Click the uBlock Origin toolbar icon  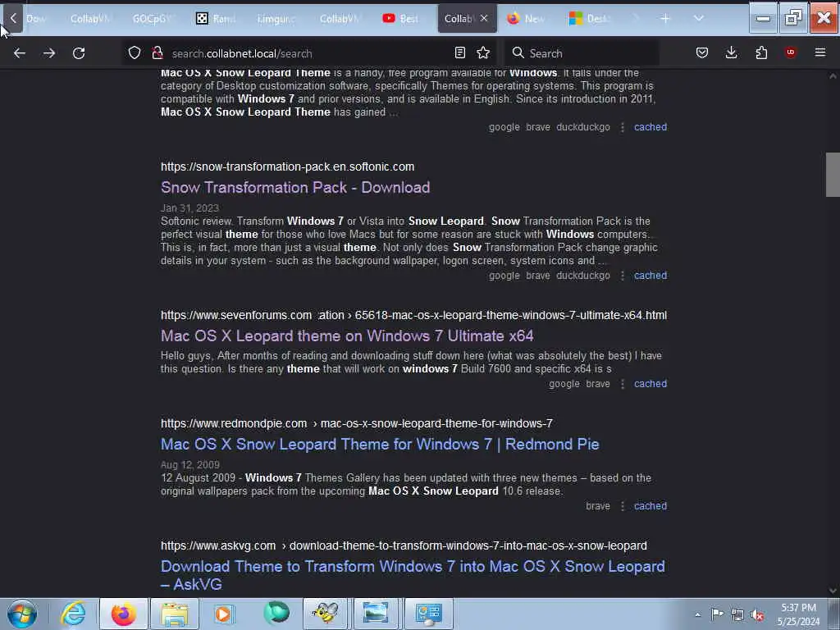pyautogui.click(x=790, y=52)
